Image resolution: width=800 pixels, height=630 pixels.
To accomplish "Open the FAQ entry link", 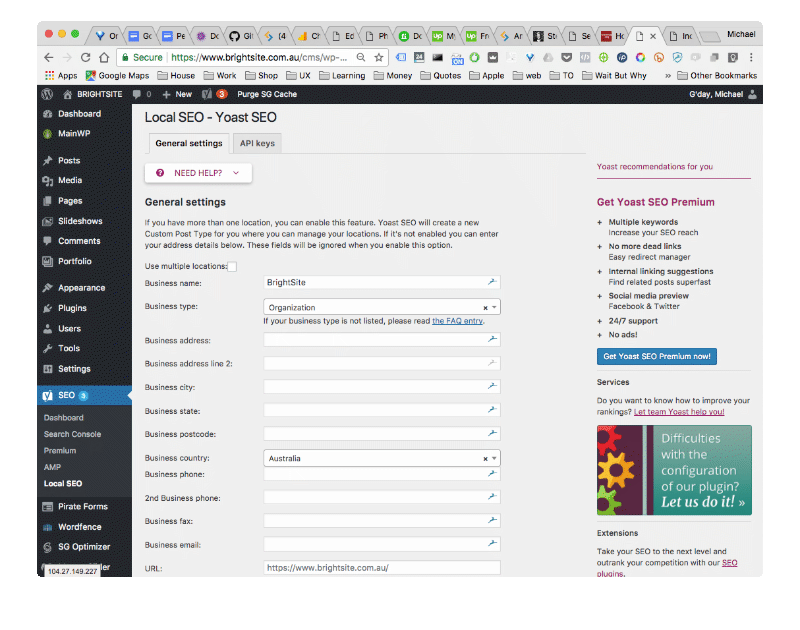I will (x=457, y=321).
